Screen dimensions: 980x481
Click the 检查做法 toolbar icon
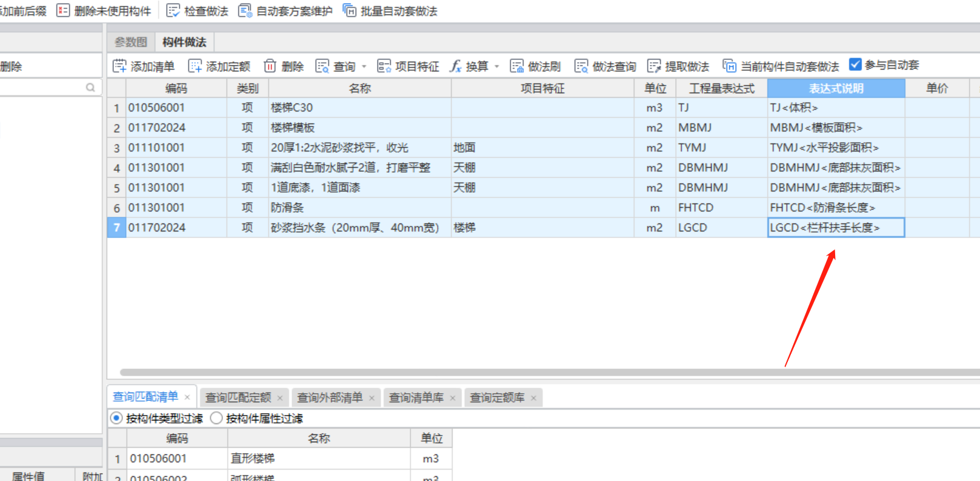point(173,11)
